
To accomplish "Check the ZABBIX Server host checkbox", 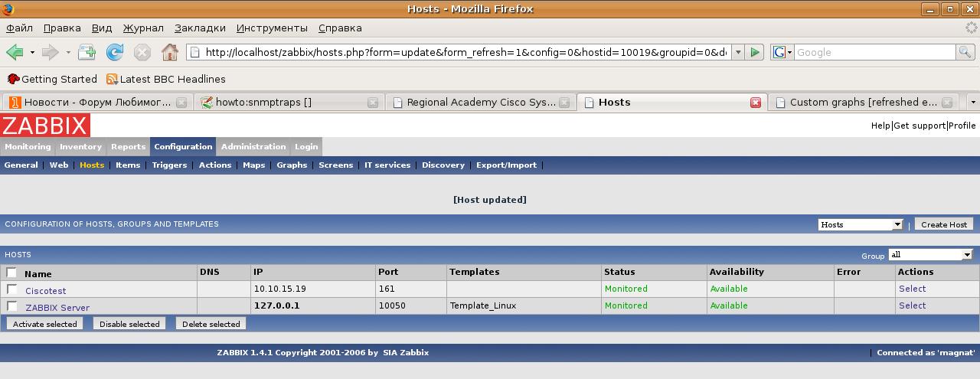I will pyautogui.click(x=11, y=306).
